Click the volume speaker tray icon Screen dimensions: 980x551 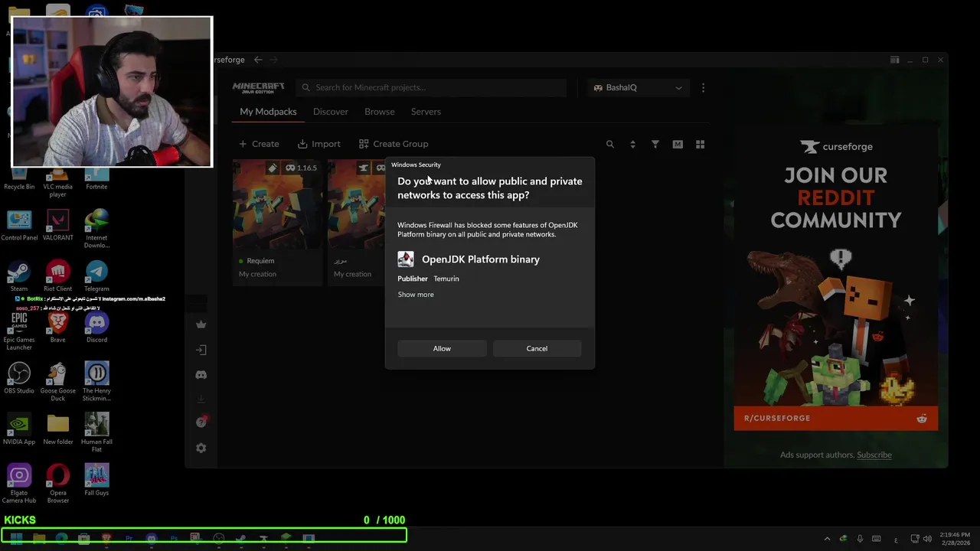927,539
